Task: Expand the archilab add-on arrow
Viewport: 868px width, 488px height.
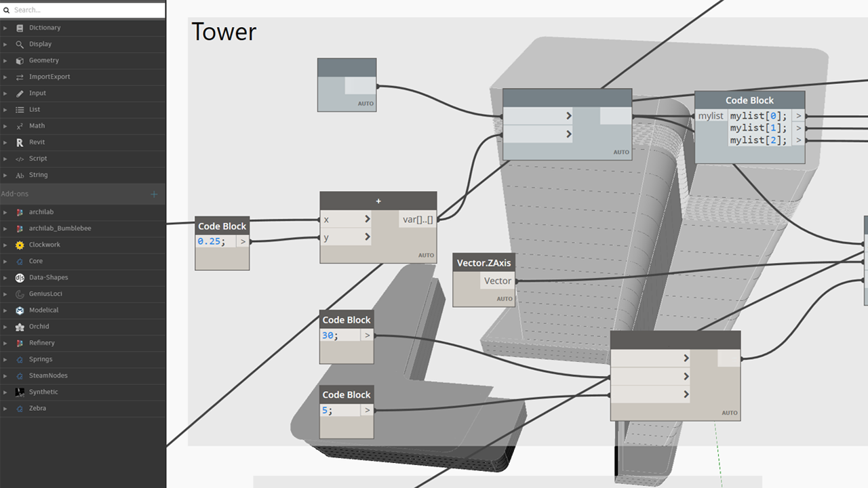Action: (5, 212)
